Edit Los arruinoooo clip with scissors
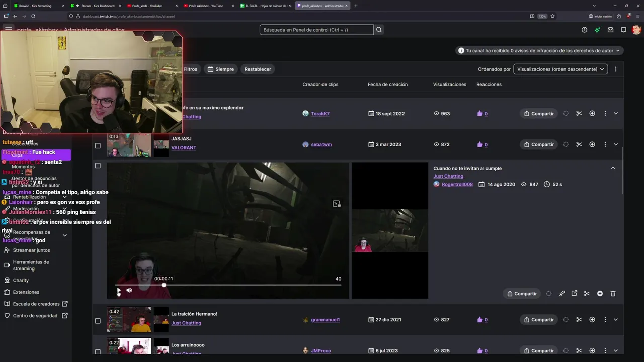Screen dimensions: 644x362 [x=579, y=351]
